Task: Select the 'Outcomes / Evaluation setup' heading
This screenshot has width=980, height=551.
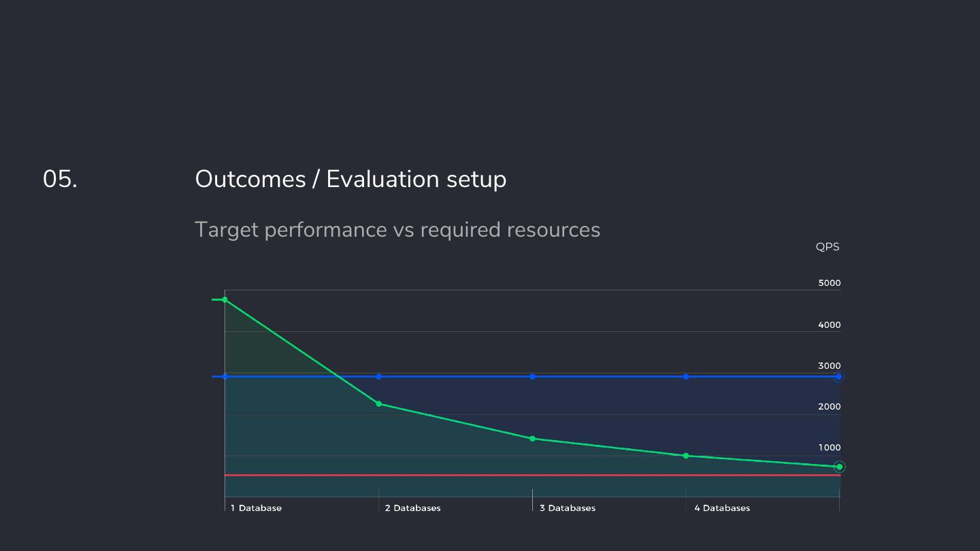Action: pos(350,179)
